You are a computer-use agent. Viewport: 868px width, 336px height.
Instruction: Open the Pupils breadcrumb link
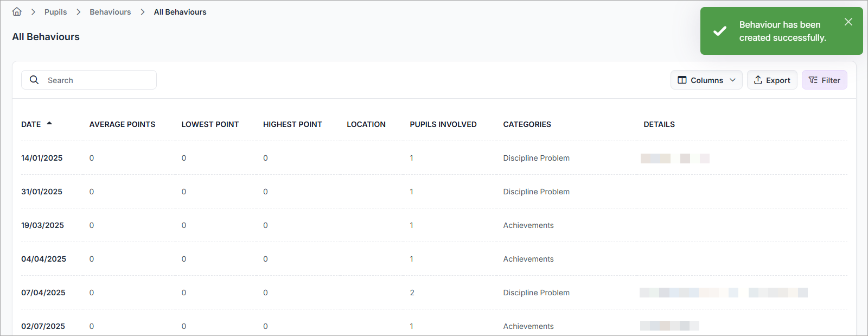[55, 12]
